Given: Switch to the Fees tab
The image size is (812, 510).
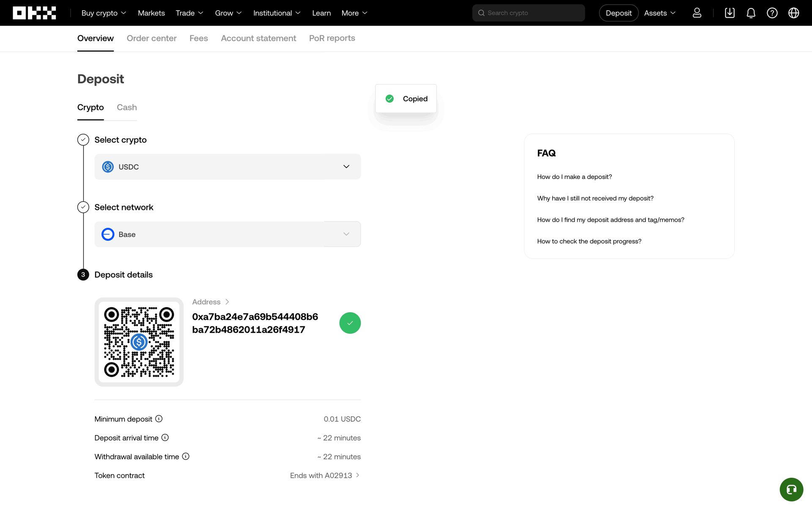Looking at the screenshot, I should tap(199, 38).
